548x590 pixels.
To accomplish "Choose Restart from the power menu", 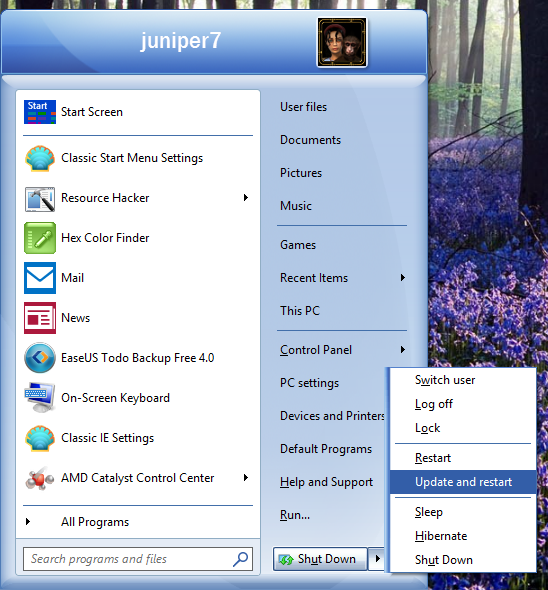I will pos(463,458).
